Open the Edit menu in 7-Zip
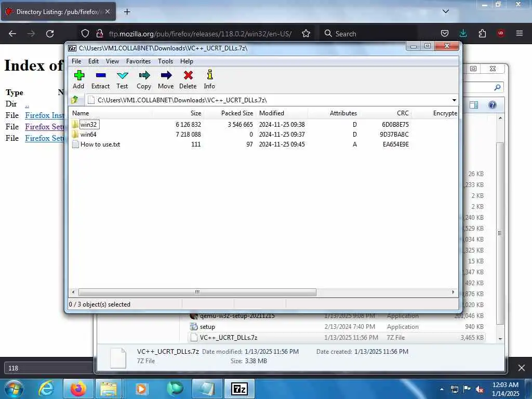Image resolution: width=532 pixels, height=399 pixels. click(94, 61)
